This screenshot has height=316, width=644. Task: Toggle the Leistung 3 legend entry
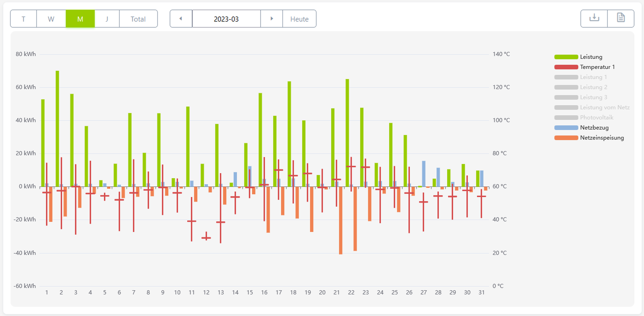(593, 97)
